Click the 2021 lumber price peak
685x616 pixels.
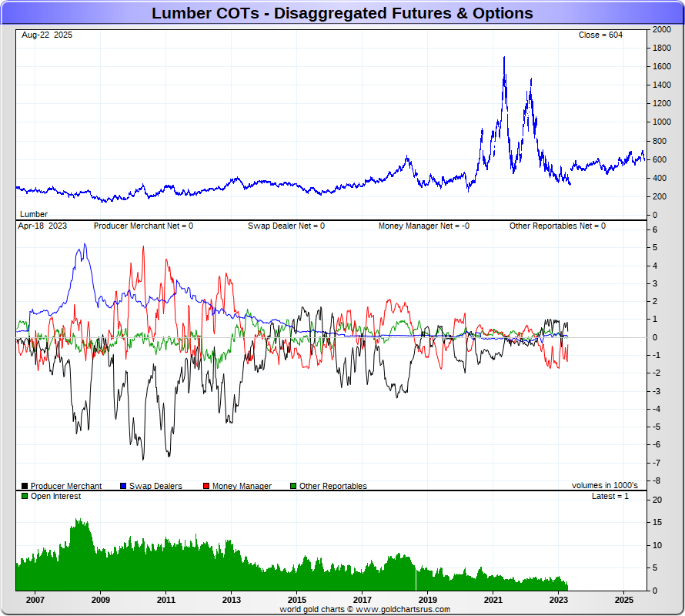pyautogui.click(x=504, y=57)
